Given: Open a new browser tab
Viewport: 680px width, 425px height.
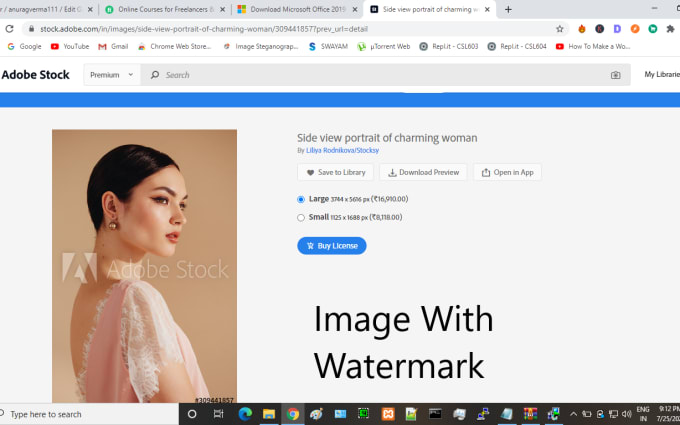Looking at the screenshot, I should pyautogui.click(x=508, y=10).
